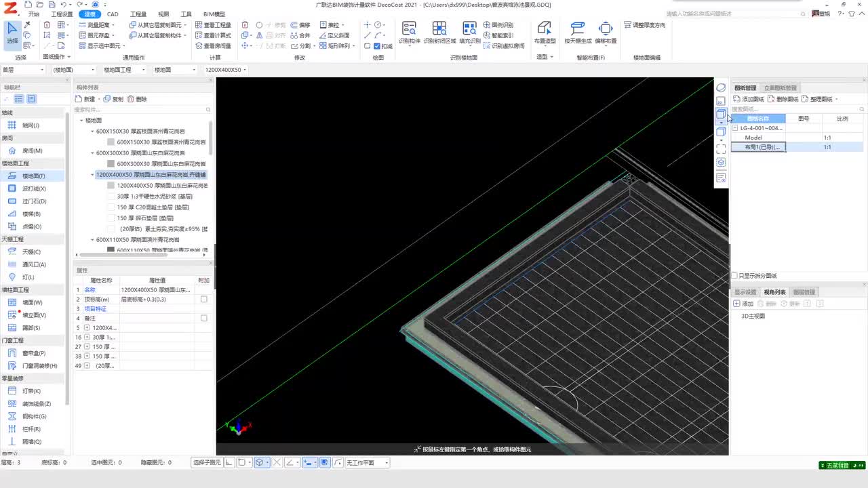This screenshot has width=868, height=488.
Task: Open the 1200X400X50 component dropdown
Action: click(x=224, y=70)
